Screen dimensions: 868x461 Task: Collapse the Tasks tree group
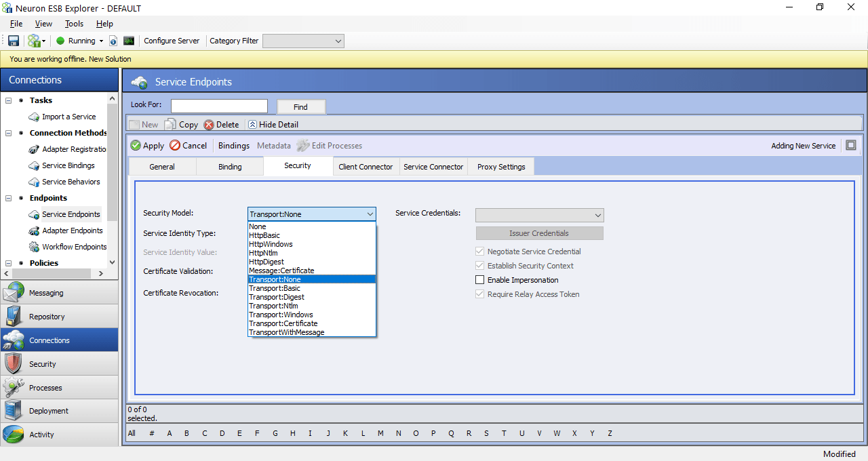9,100
